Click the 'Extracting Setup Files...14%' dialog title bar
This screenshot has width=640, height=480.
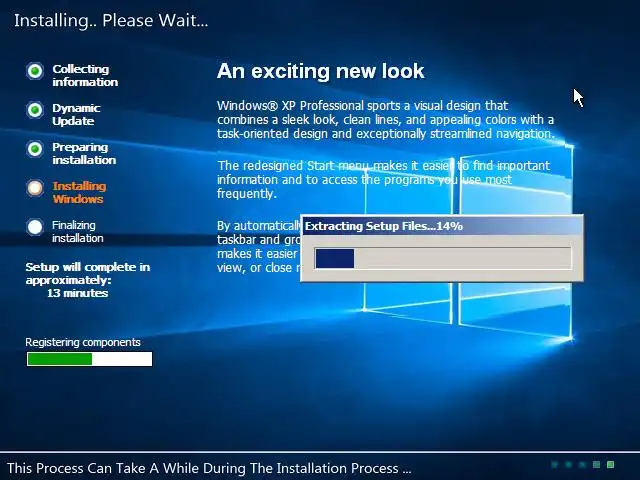[442, 226]
